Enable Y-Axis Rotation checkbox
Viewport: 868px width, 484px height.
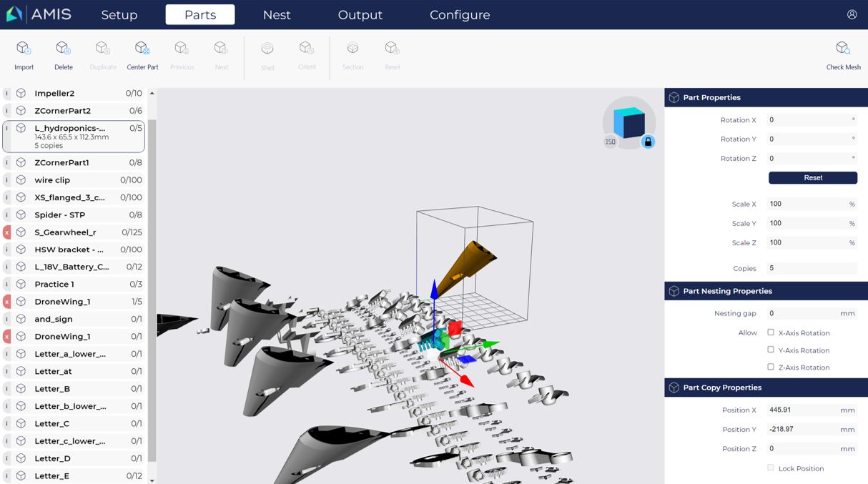(x=771, y=350)
